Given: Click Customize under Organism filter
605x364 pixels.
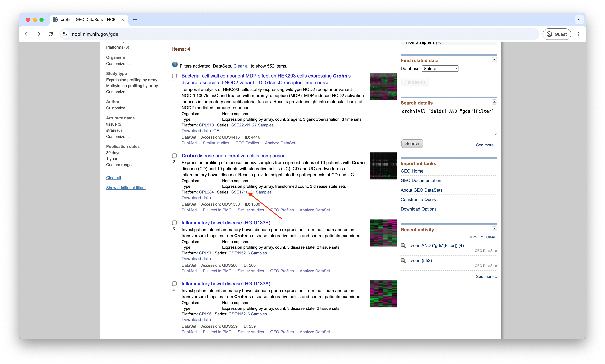Looking at the screenshot, I should [x=118, y=64].
